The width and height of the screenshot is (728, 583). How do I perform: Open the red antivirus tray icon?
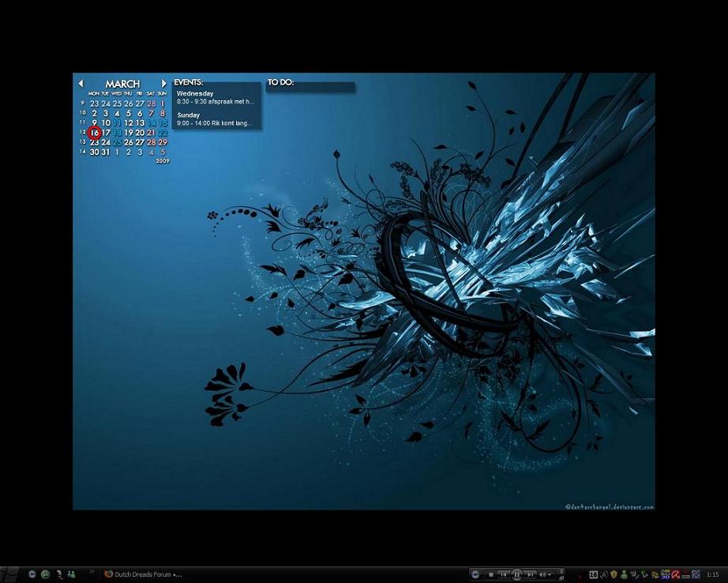click(x=676, y=574)
